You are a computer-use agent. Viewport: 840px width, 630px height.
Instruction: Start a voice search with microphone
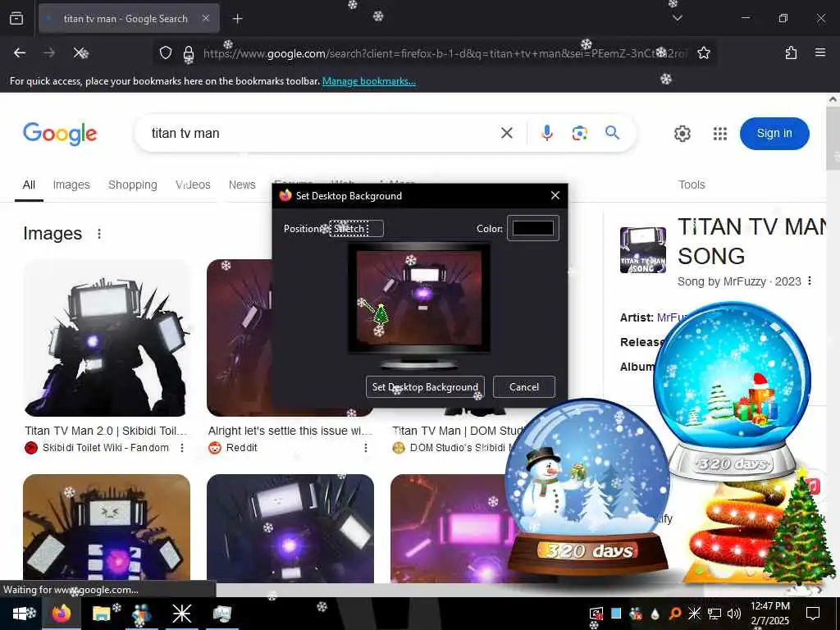(546, 133)
